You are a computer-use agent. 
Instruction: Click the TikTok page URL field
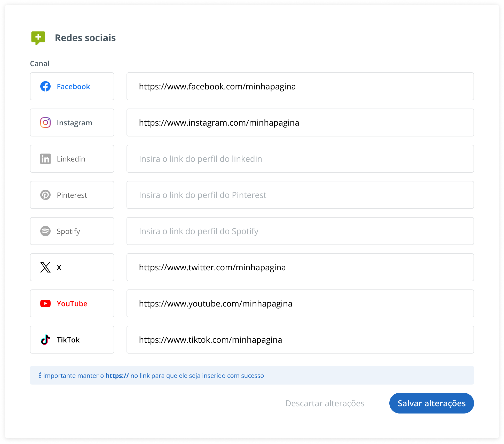point(300,340)
